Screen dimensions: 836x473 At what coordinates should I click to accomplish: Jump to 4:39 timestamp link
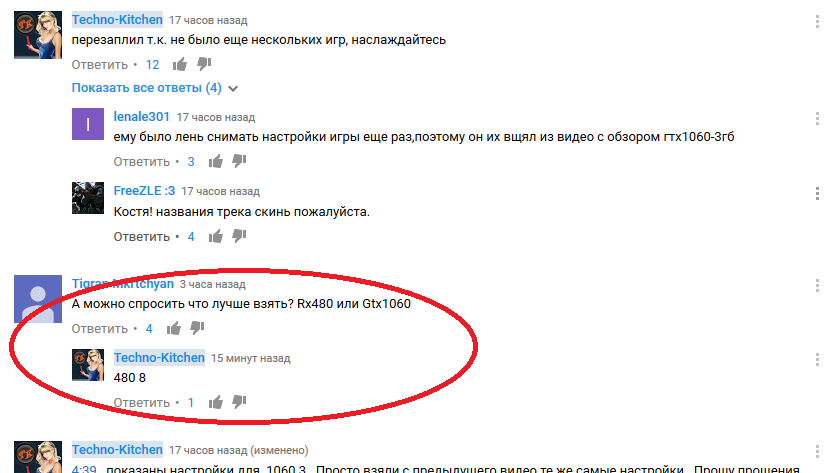pyautogui.click(x=84, y=469)
